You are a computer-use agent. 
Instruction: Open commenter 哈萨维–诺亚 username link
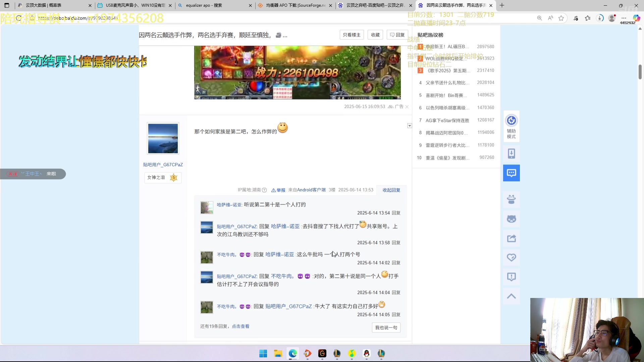point(229,205)
